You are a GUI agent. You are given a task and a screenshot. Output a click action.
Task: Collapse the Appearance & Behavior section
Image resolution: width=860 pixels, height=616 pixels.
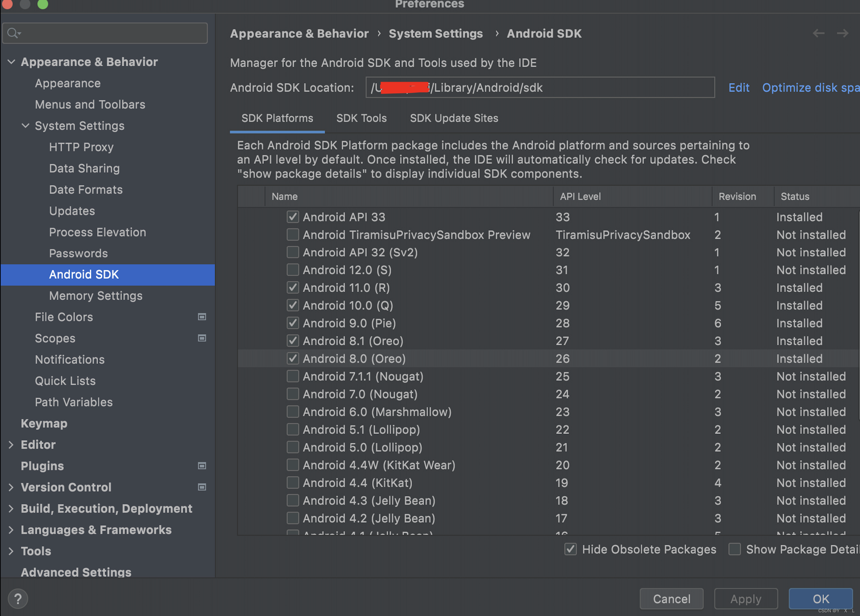tap(11, 62)
